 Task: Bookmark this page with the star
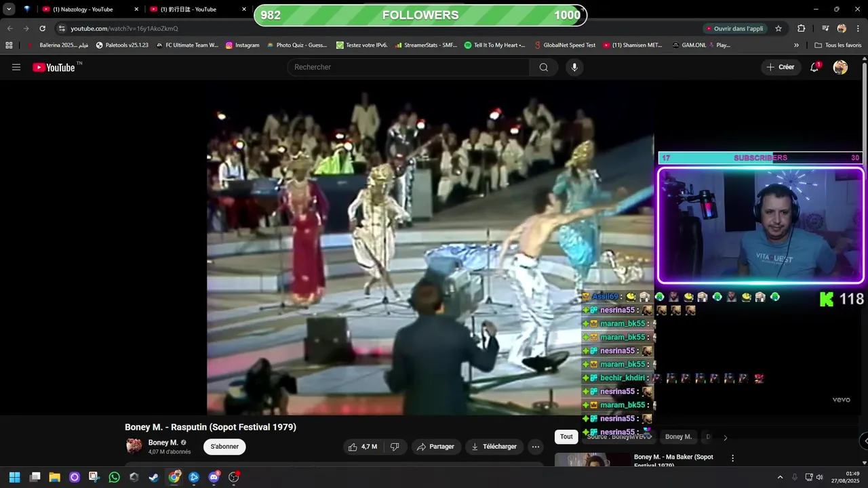coord(778,28)
